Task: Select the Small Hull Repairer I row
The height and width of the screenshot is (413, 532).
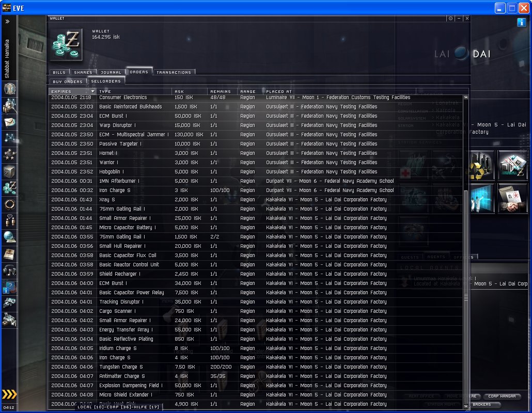Action: pos(256,246)
